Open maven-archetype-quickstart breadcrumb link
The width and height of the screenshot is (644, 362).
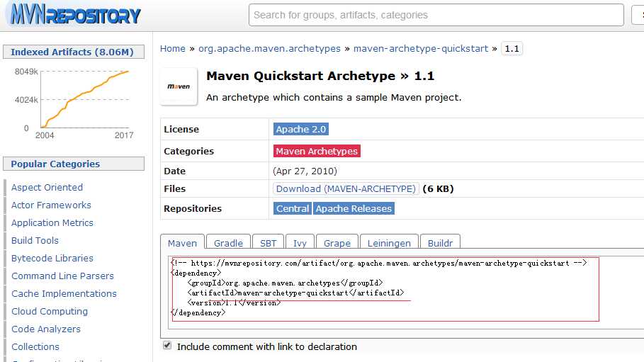pyautogui.click(x=421, y=48)
